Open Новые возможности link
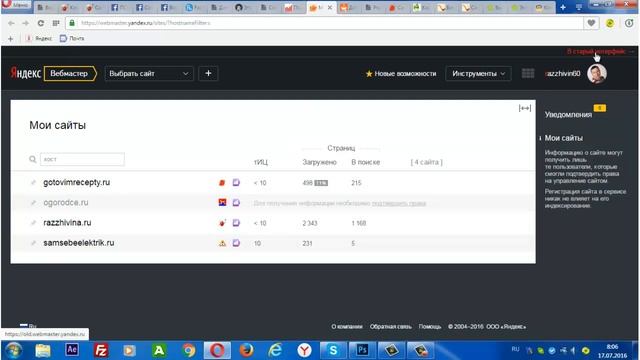Image resolution: width=640 pixels, height=360 pixels. pos(401,74)
